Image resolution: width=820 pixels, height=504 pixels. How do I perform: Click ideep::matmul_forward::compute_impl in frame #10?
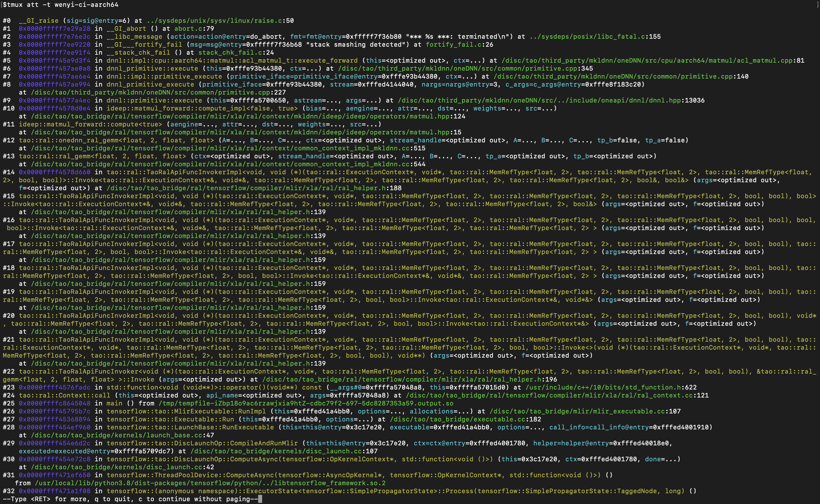tap(202, 109)
